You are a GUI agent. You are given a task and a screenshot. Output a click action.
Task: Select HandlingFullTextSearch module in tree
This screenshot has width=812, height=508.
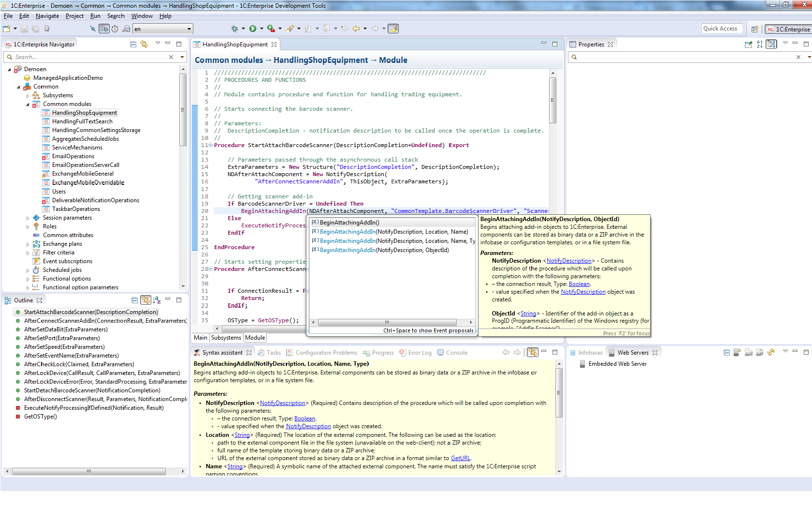(82, 121)
